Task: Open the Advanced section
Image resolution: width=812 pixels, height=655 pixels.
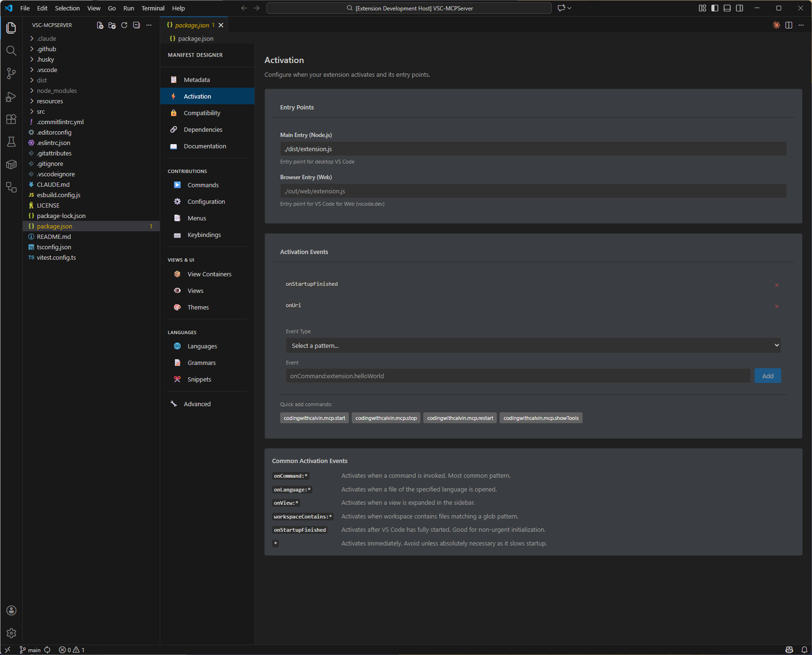Action: pos(207,404)
